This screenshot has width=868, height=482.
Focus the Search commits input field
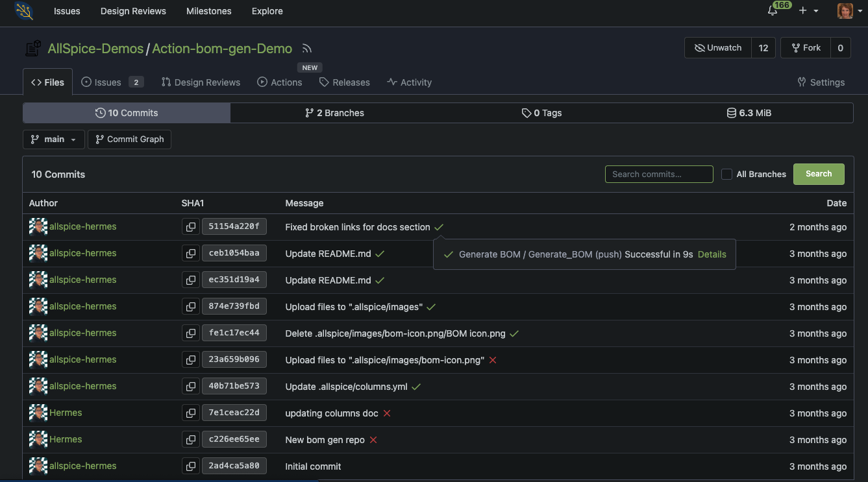[x=659, y=174]
